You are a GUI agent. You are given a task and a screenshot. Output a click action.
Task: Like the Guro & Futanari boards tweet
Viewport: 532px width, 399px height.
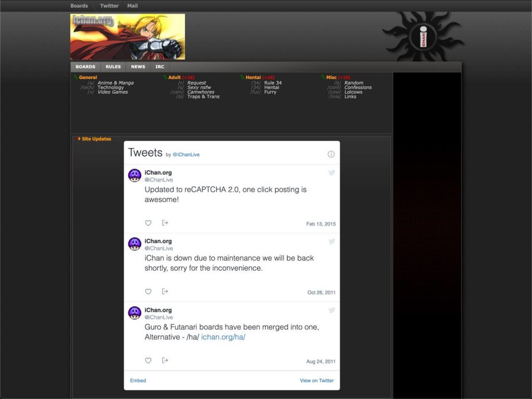pyautogui.click(x=148, y=361)
